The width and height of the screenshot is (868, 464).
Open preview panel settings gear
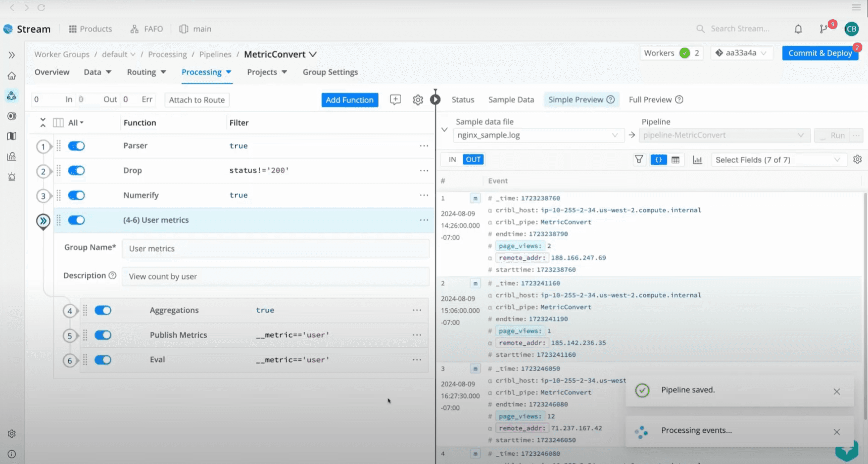click(x=857, y=159)
